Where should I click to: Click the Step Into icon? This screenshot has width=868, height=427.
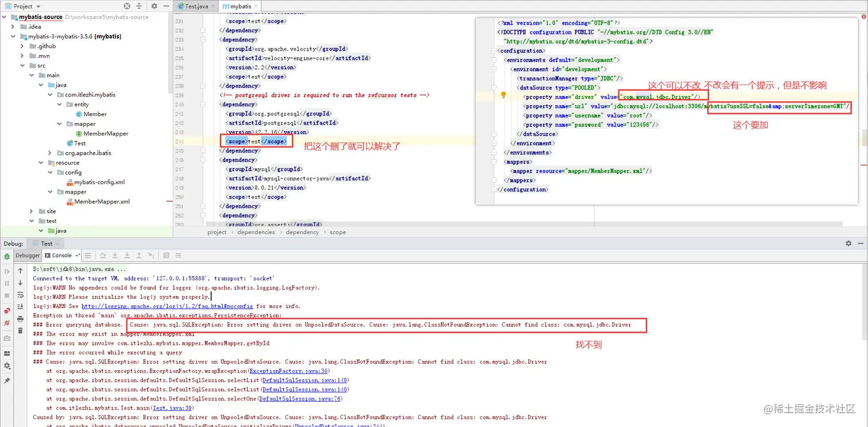pyautogui.click(x=115, y=255)
